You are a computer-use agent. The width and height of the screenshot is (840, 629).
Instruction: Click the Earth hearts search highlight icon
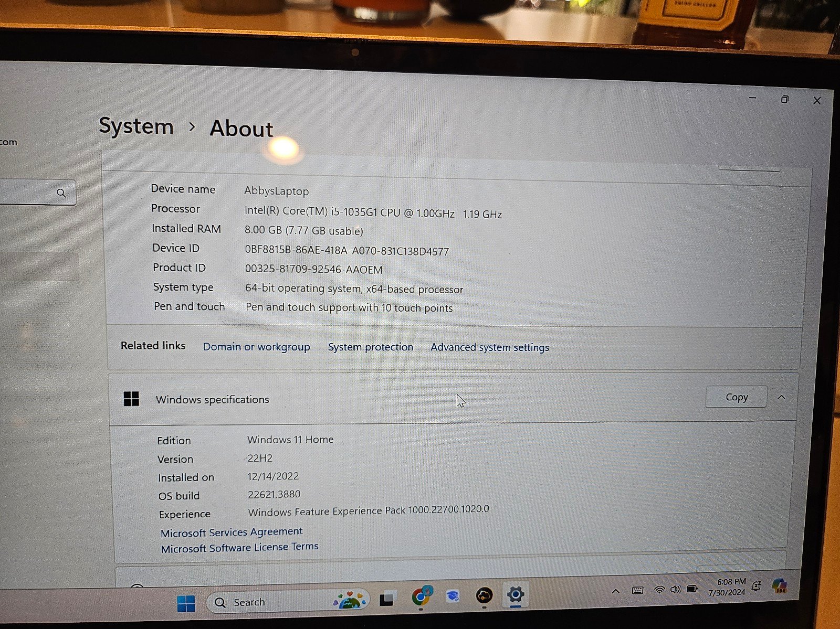click(x=350, y=600)
